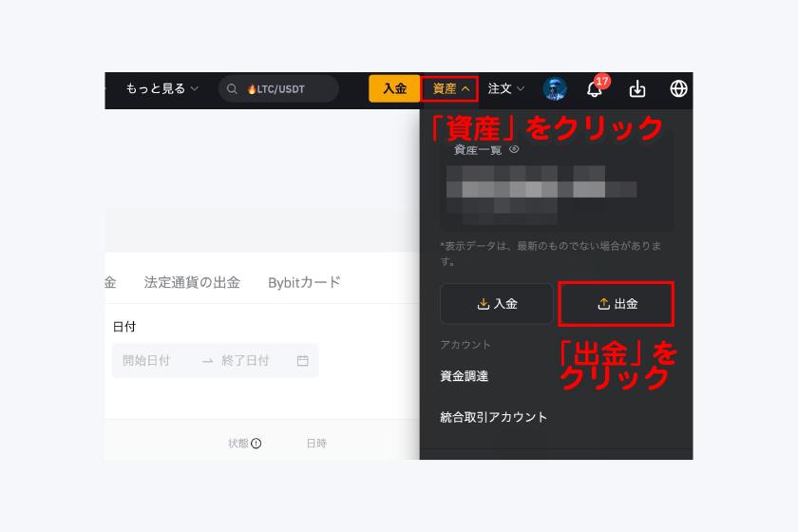Open the app download icon in header
The height and width of the screenshot is (532, 798).
pos(637,89)
